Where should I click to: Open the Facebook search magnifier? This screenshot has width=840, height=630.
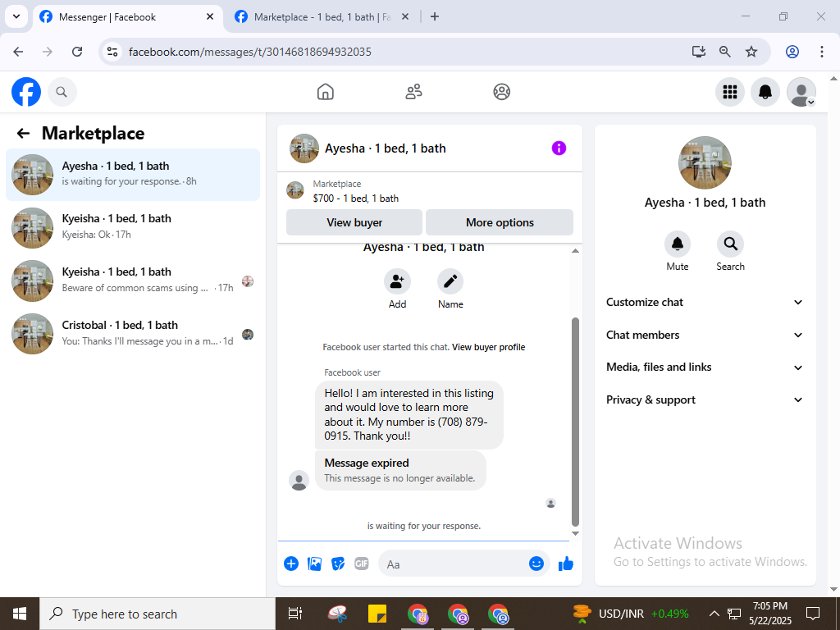point(62,92)
